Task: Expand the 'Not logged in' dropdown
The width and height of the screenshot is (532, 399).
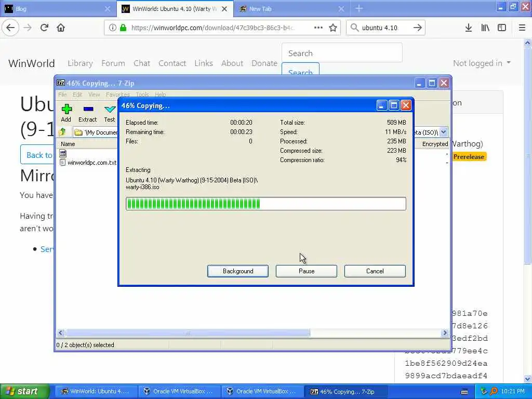Action: click(482, 63)
